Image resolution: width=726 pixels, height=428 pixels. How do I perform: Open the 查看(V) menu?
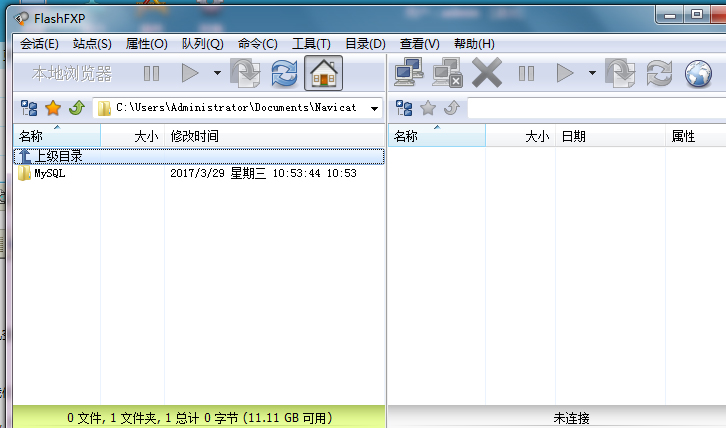coord(419,44)
